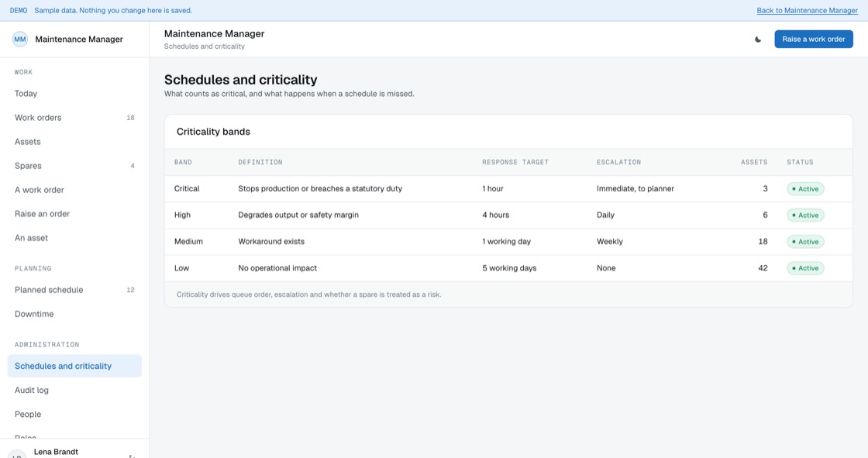Image resolution: width=868 pixels, height=458 pixels.
Task: Click Active status of Medium band
Action: 805,242
